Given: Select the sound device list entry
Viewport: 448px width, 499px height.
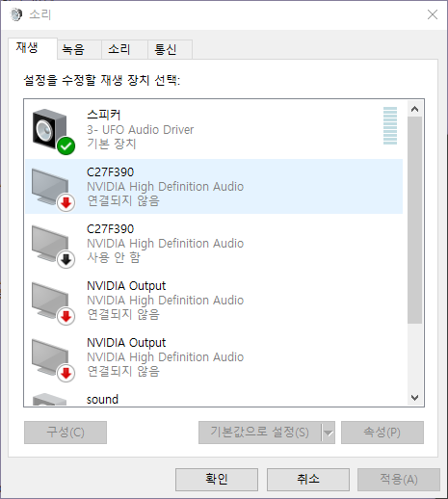Looking at the screenshot, I should coord(214,400).
